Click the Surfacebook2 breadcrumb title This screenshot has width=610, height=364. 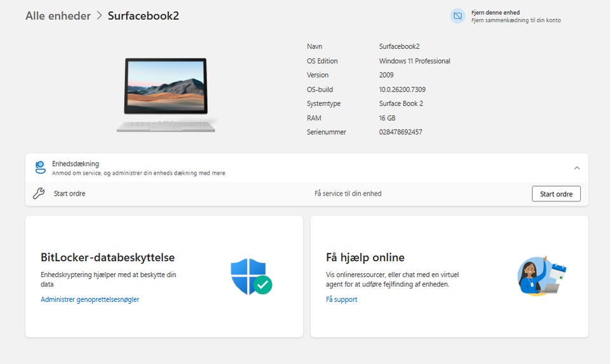point(143,15)
